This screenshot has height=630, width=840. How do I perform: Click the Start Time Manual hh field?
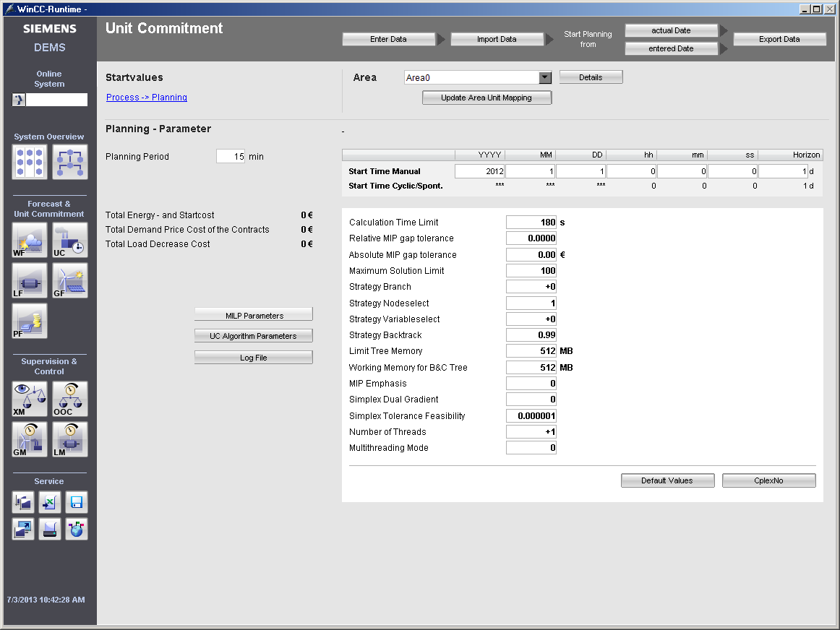click(x=632, y=171)
